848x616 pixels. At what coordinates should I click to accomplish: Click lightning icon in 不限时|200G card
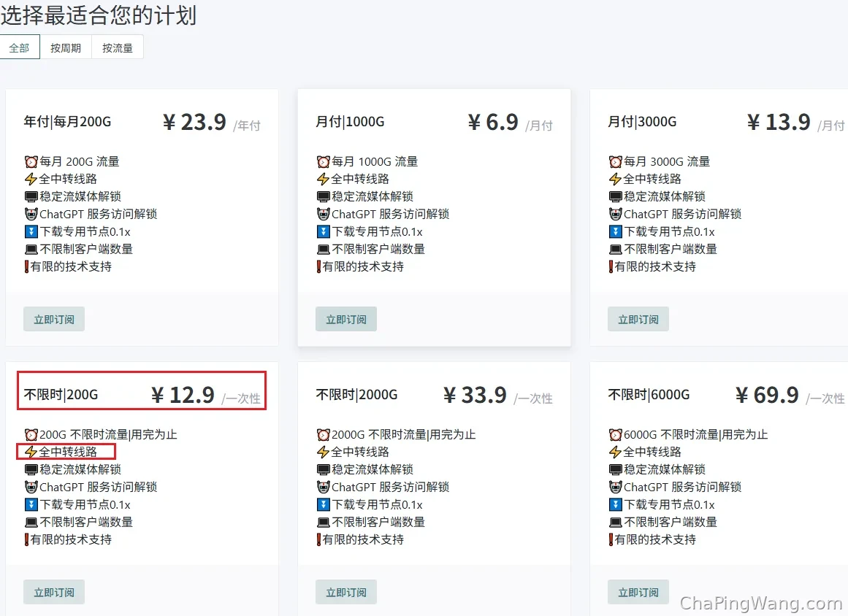tap(31, 452)
